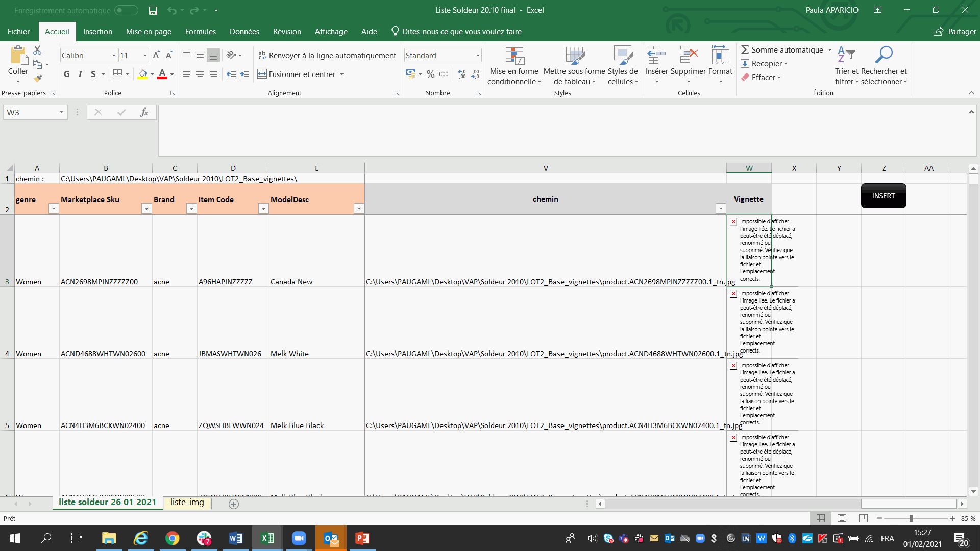Switch to Page Layout view button
This screenshot has height=551, width=980.
[842, 518]
